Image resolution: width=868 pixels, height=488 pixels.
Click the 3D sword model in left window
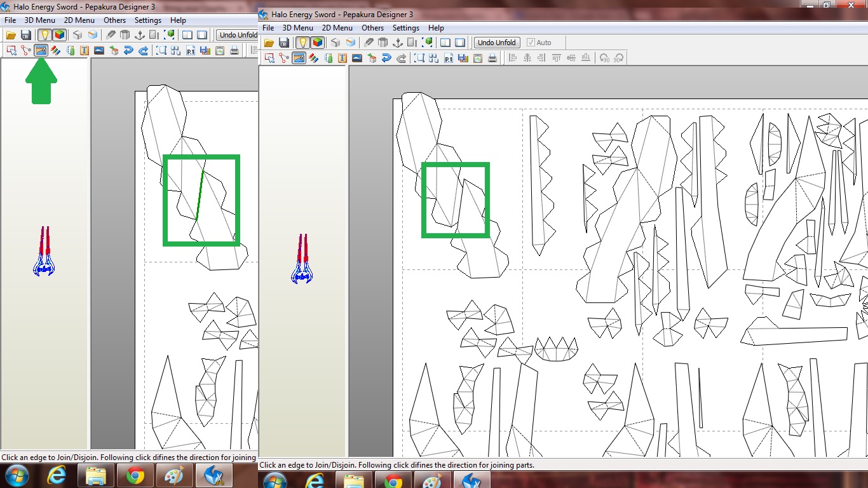point(43,251)
